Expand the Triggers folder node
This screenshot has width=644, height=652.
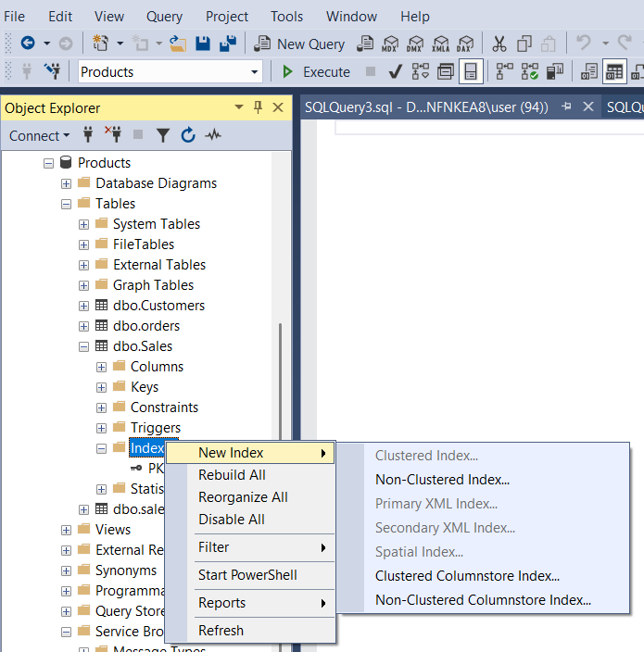[101, 428]
